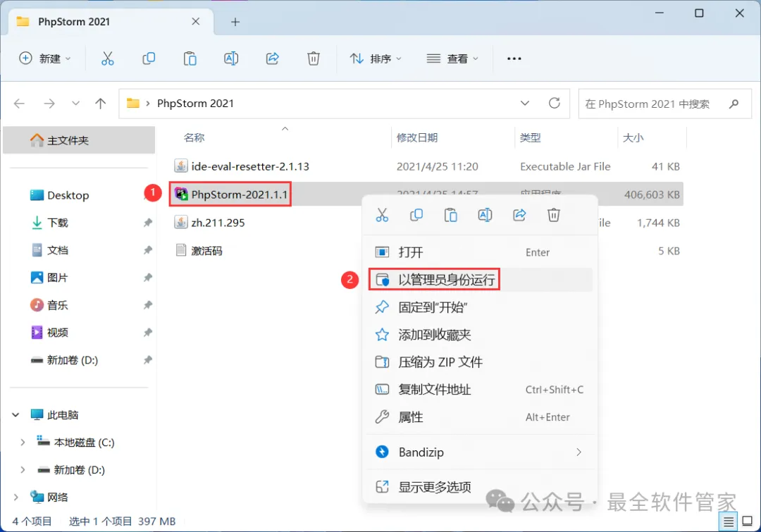Click the Paste icon in the context menu
This screenshot has width=761, height=532.
(450, 215)
